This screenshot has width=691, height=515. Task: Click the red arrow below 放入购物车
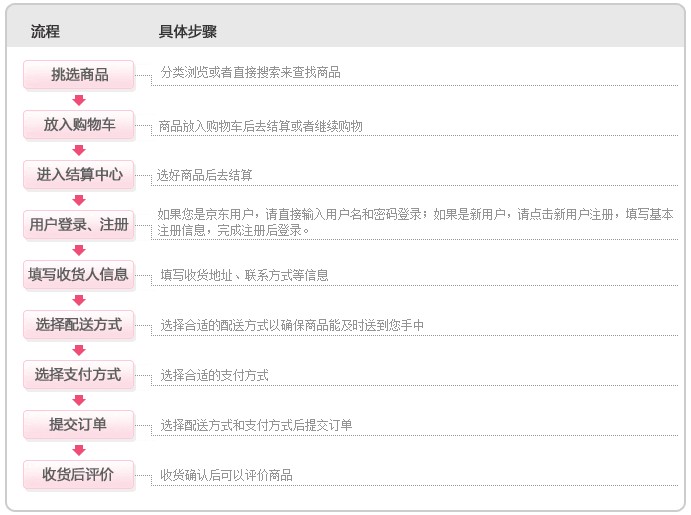(x=79, y=150)
